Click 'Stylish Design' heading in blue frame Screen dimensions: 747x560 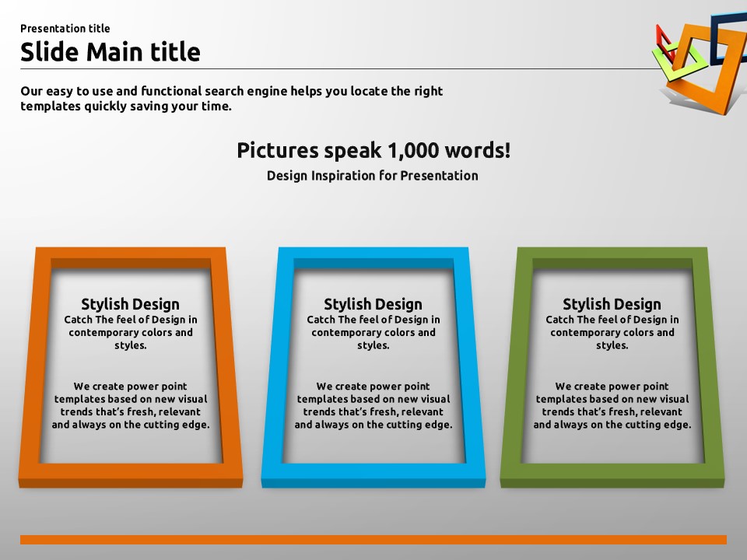pos(373,304)
